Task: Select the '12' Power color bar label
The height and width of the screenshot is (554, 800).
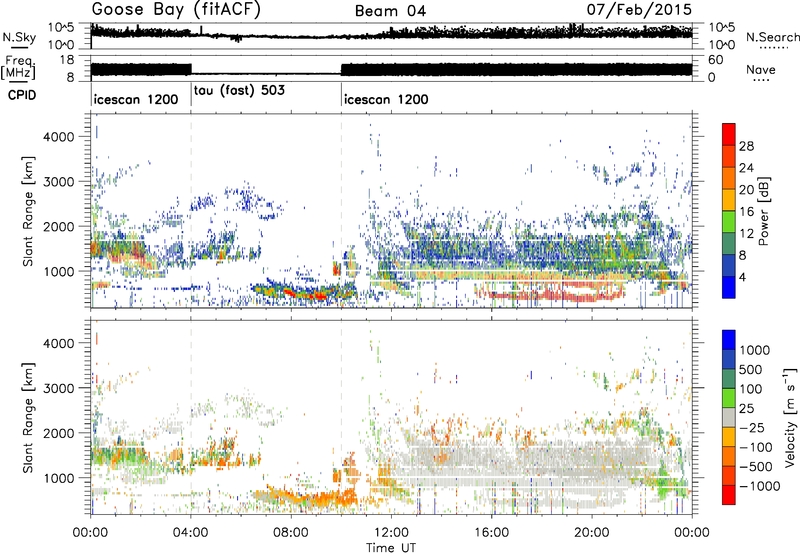Action: (746, 234)
